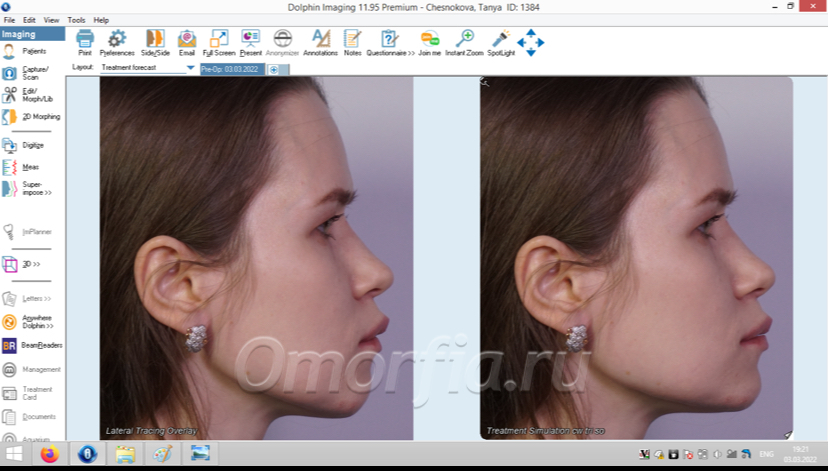Select the Side/Side comparison tool
Image resolution: width=828 pixels, height=471 pixels.
[155, 42]
